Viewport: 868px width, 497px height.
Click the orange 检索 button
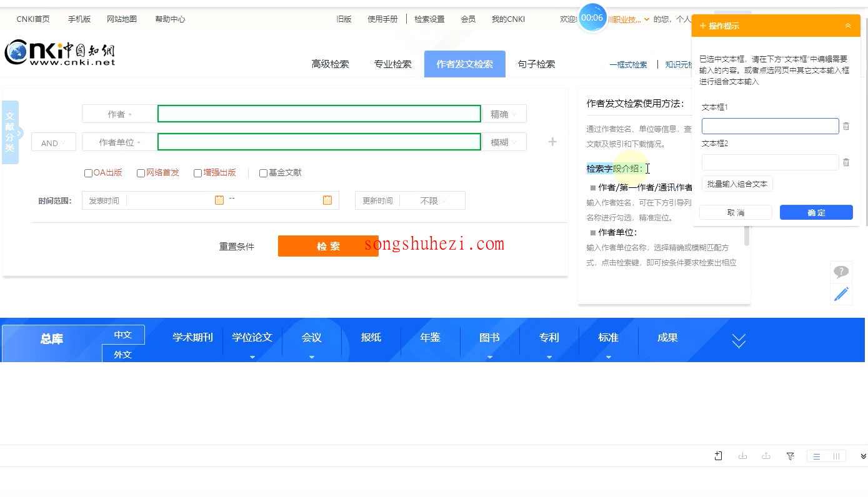[328, 246]
